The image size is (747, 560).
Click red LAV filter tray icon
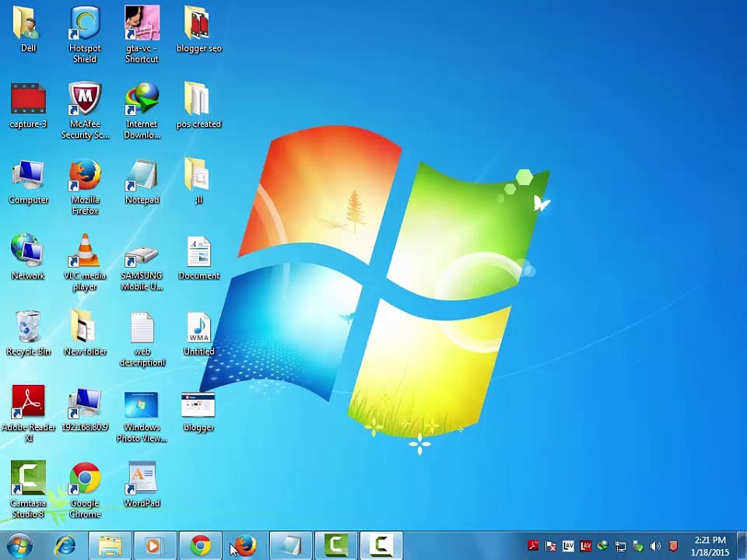point(585,546)
